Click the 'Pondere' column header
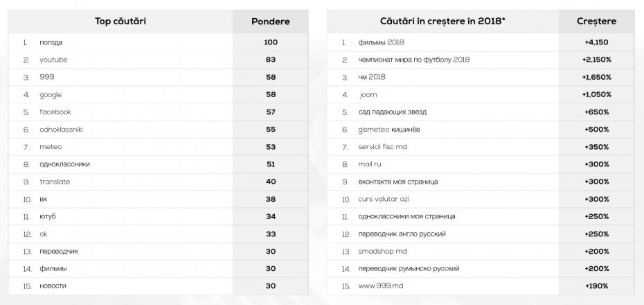Viewport: 644px width, 305px height. tap(271, 21)
